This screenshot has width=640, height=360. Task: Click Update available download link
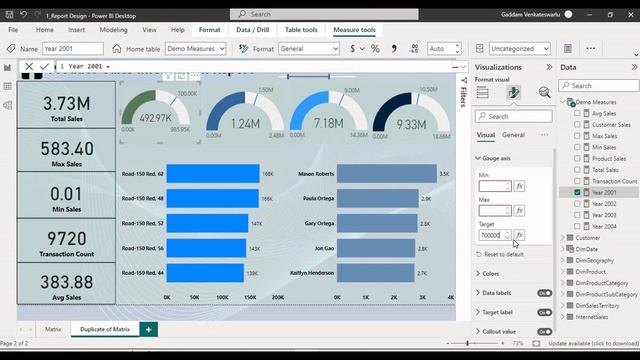point(593,344)
